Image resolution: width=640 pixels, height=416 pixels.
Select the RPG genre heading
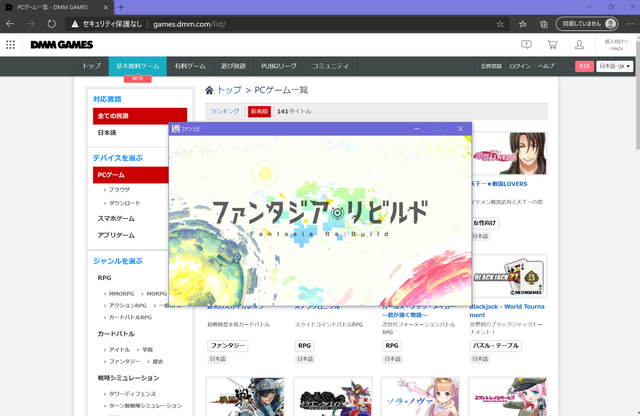104,278
